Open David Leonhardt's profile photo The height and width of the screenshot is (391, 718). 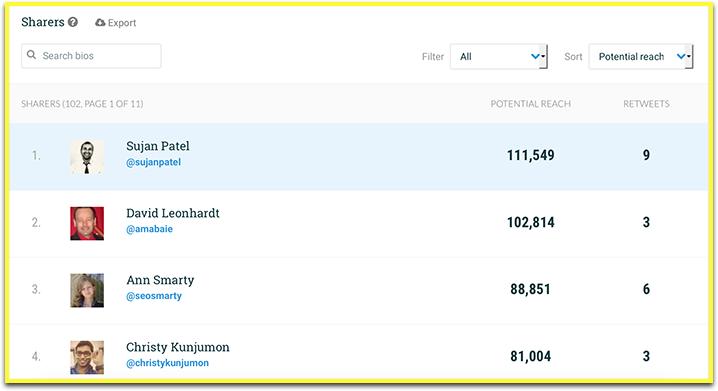87,223
